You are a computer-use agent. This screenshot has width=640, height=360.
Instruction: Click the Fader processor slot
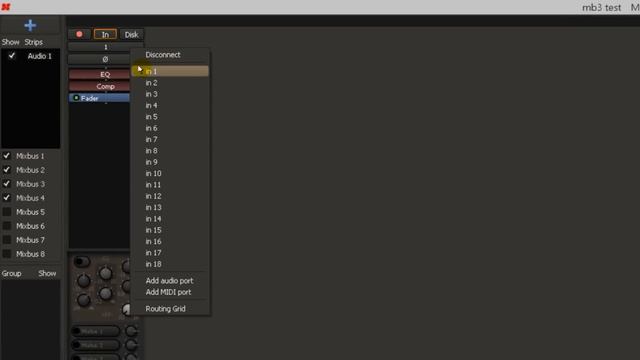99,98
